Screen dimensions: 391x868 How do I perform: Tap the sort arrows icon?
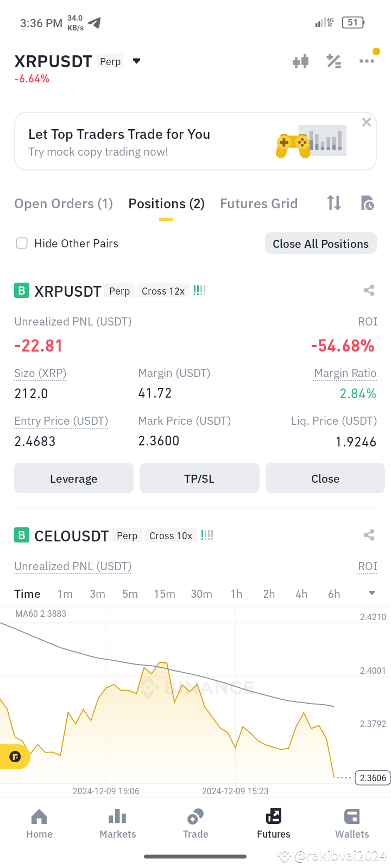click(x=334, y=203)
